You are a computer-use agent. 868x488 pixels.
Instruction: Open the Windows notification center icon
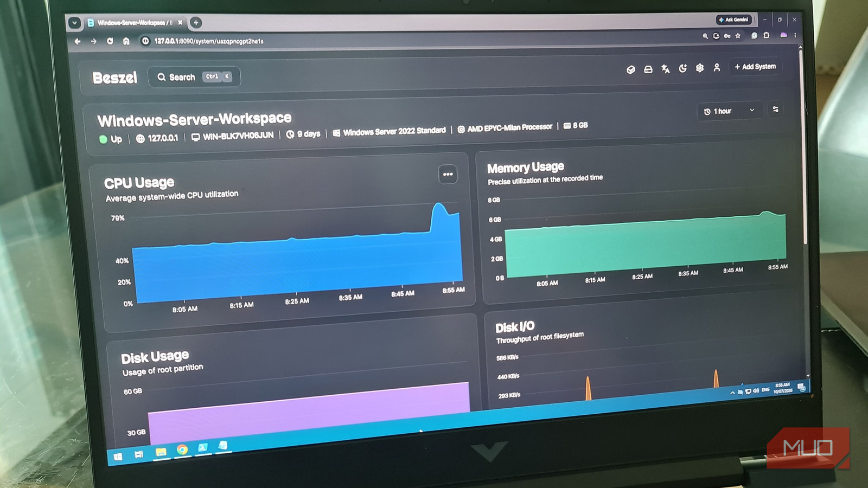click(x=801, y=387)
